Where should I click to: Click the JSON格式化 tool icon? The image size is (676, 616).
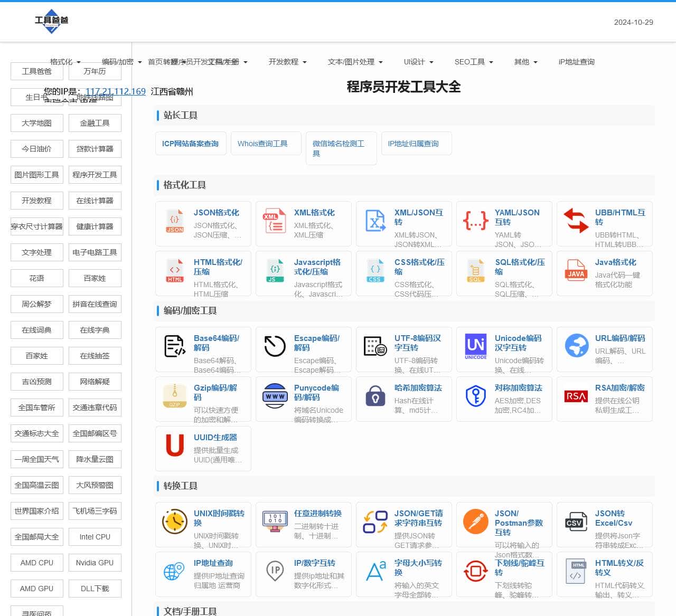[x=175, y=222]
